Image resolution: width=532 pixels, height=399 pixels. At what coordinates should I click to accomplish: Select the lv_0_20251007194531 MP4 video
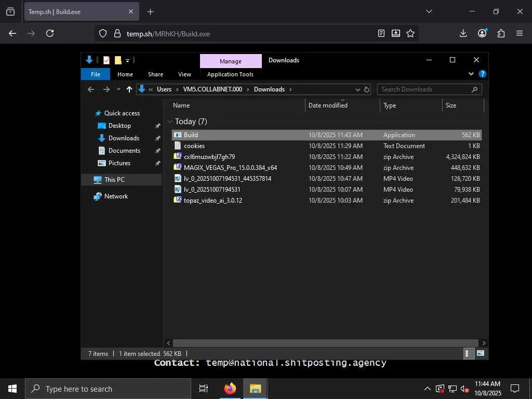coord(326,189)
